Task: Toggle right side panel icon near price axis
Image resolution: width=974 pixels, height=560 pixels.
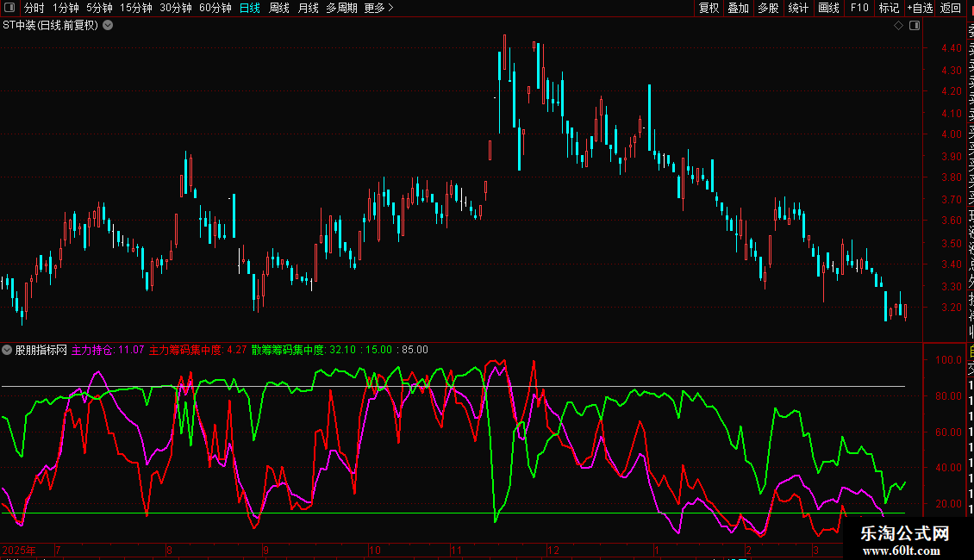Action: (915, 26)
